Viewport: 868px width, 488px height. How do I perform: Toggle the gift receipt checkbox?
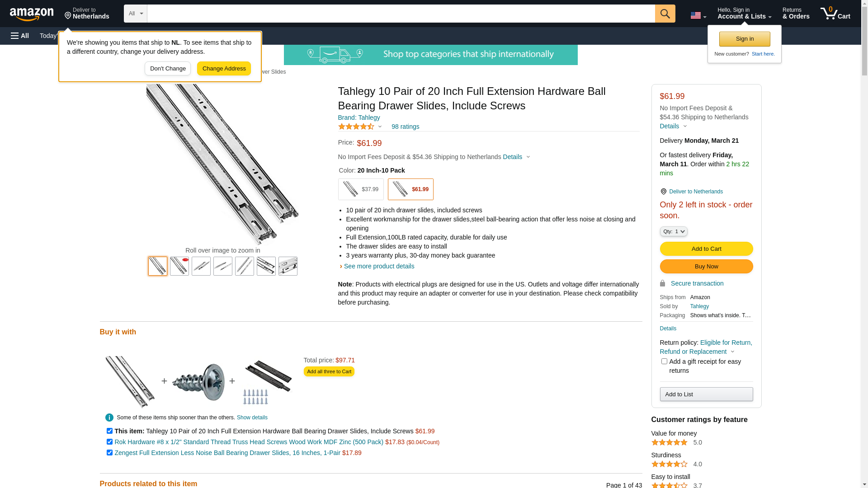[664, 361]
